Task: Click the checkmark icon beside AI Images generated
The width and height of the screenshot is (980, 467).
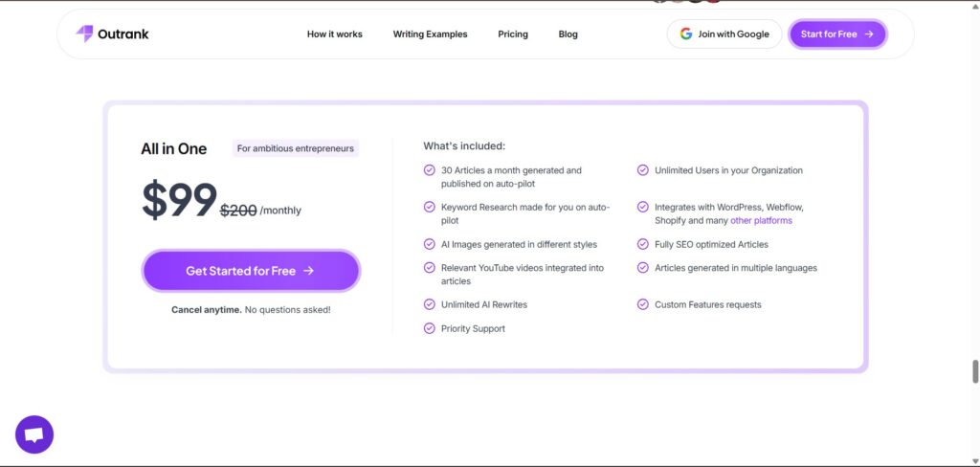Action: tap(430, 244)
